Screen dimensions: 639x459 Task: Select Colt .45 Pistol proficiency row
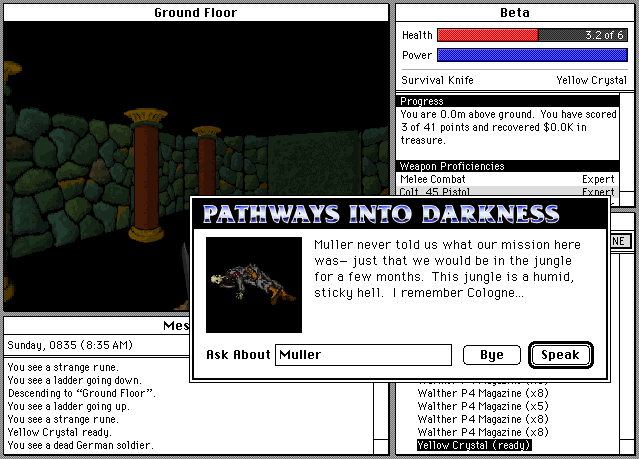tap(507, 191)
